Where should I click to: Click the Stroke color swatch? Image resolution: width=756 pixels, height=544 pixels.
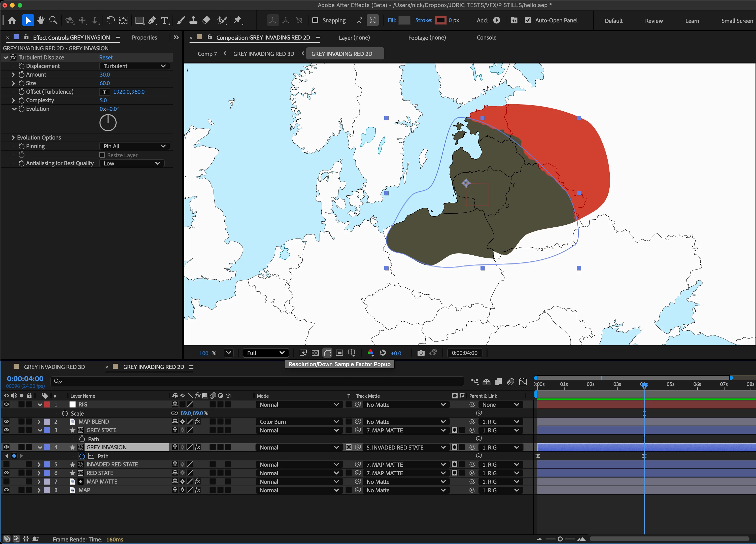click(440, 20)
